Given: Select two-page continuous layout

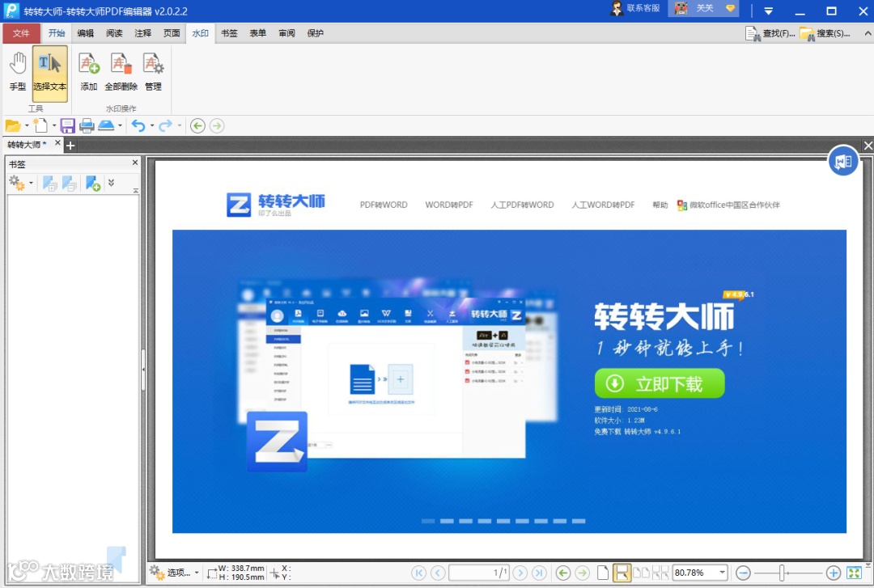Looking at the screenshot, I should click(660, 573).
